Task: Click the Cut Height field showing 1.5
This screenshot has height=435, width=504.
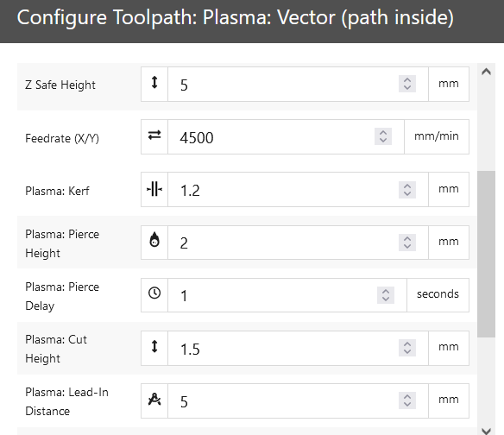Action: pyautogui.click(x=298, y=348)
